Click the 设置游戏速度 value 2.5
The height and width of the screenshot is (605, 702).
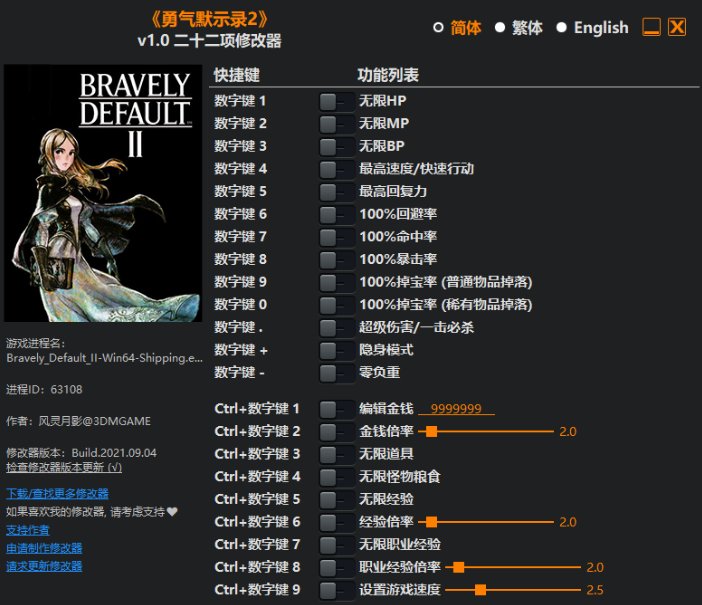[595, 590]
